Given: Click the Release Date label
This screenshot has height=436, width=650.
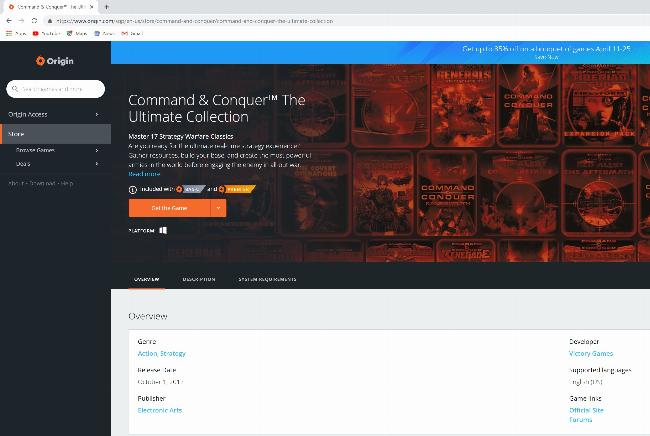Looking at the screenshot, I should pyautogui.click(x=157, y=370).
